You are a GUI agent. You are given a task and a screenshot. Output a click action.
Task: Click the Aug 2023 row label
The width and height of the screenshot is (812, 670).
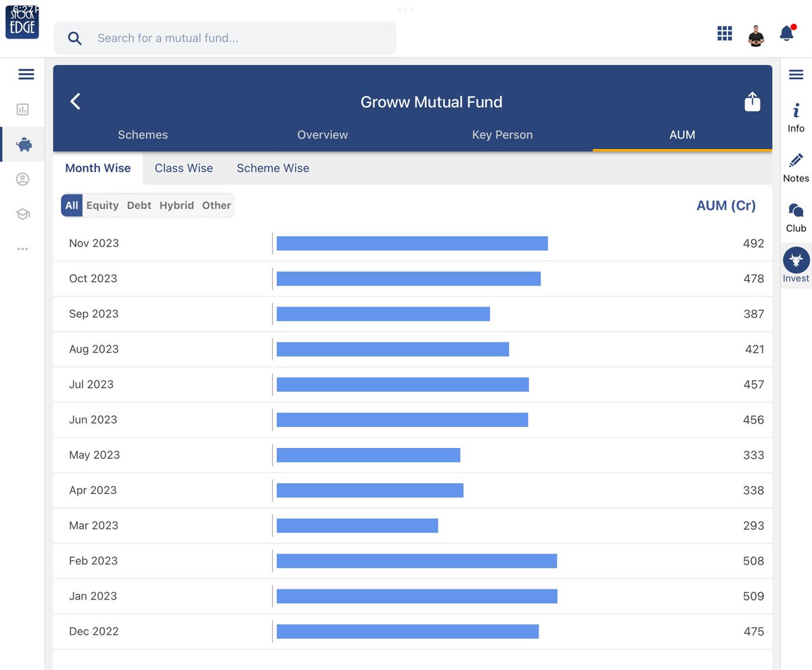pyautogui.click(x=94, y=349)
